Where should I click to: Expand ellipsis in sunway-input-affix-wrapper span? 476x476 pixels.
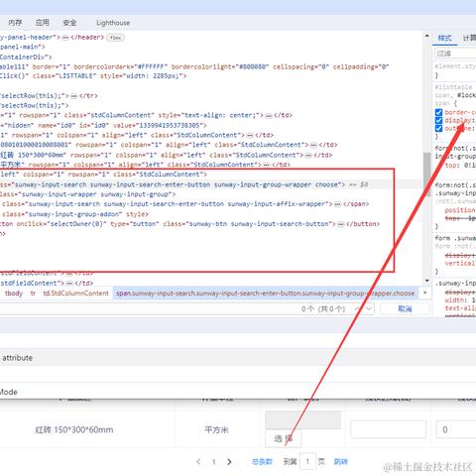pyautogui.click(x=337, y=204)
